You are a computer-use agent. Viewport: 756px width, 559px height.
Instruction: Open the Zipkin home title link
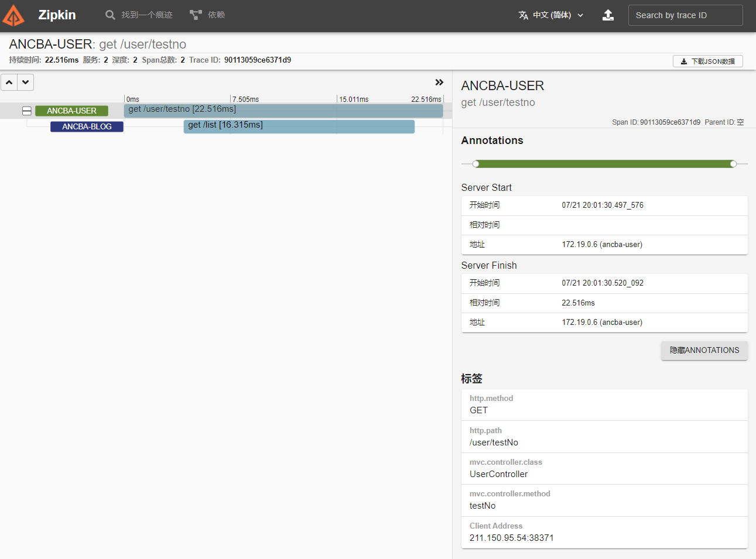coord(57,15)
